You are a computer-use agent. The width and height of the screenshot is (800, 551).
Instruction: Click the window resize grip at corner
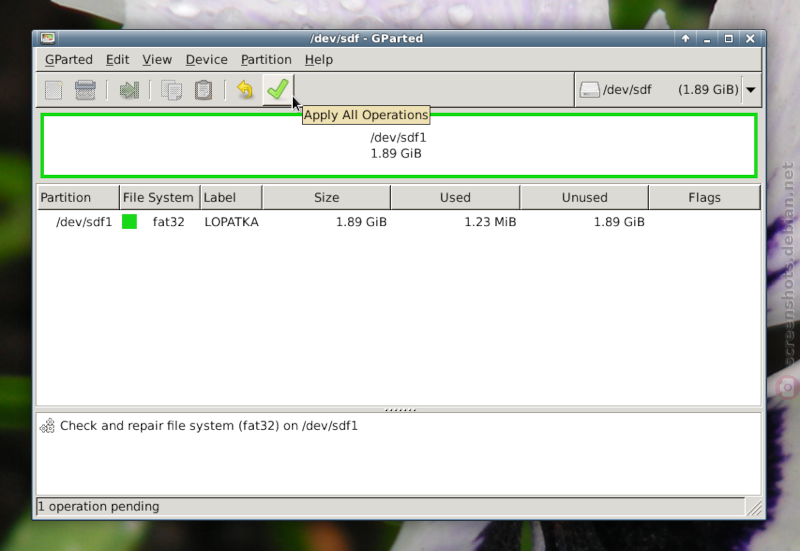point(754,508)
